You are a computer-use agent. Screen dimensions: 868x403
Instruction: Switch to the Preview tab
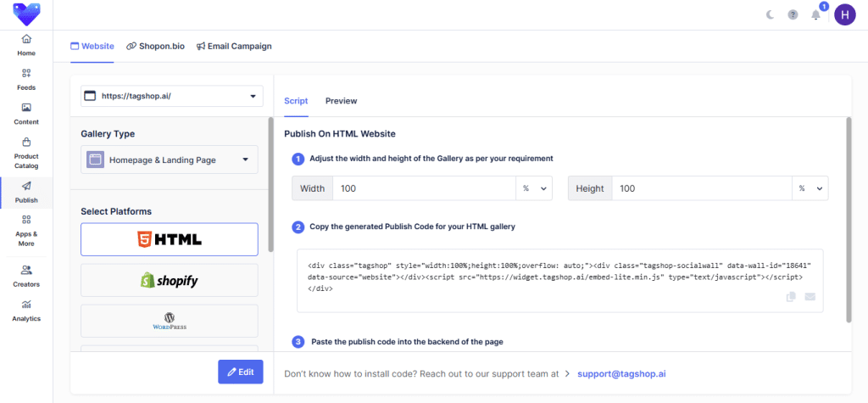341,101
